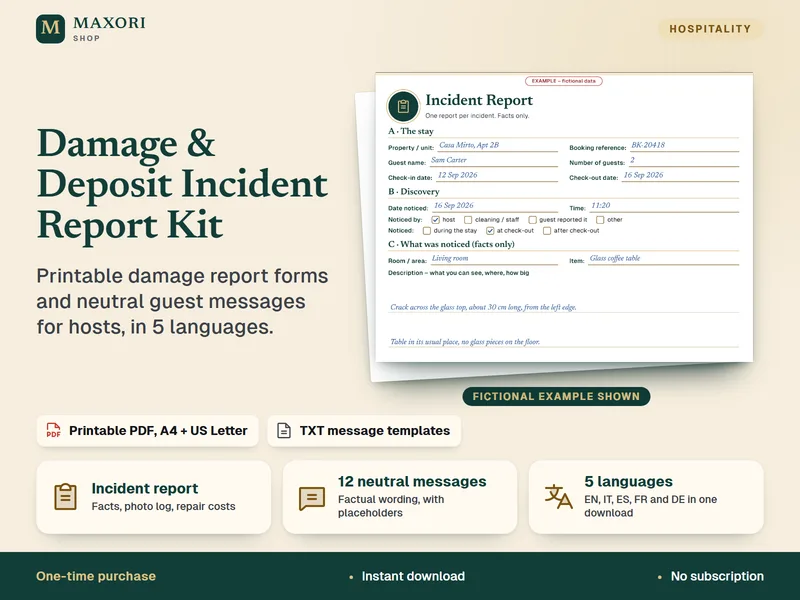The width and height of the screenshot is (800, 600).
Task: Check the 'other' checkbox in Noticed by
Action: (600, 220)
